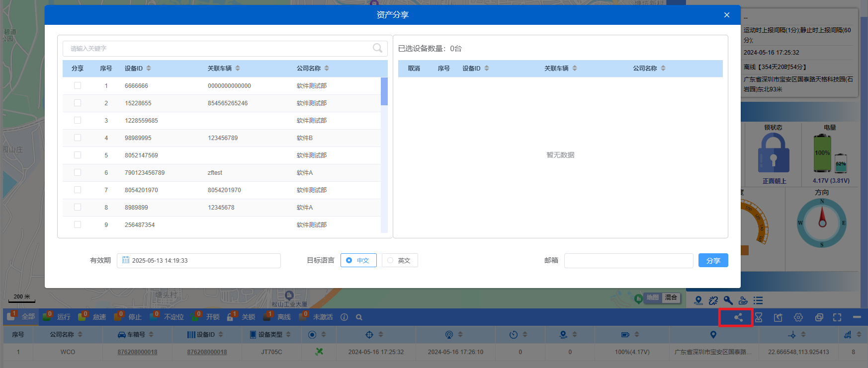
Task: Close the 资产分享 dialog
Action: [x=727, y=15]
